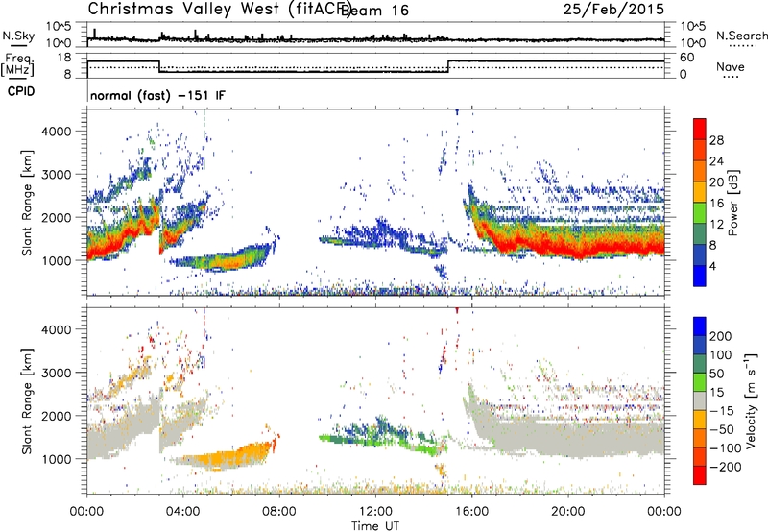The image size is (768, 532).
Task: Click the velocity panel 'Slant Range [km]' label
Action: (x=27, y=401)
